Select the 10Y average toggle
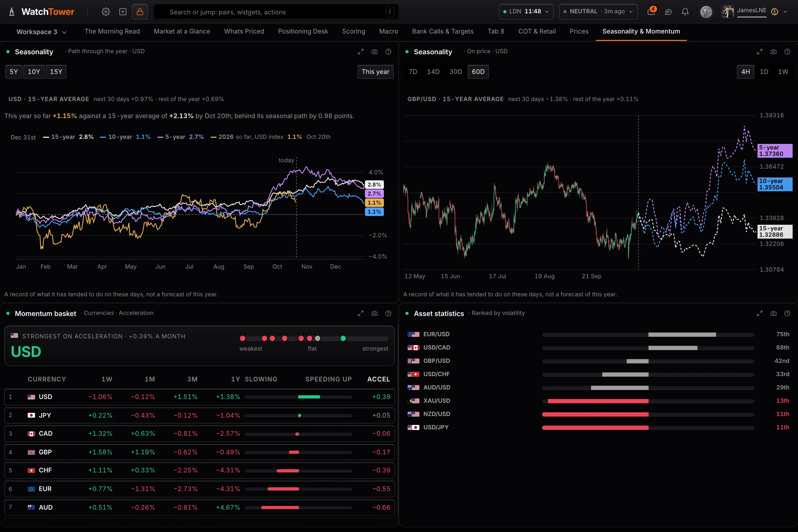The width and height of the screenshot is (798, 532). coord(34,72)
